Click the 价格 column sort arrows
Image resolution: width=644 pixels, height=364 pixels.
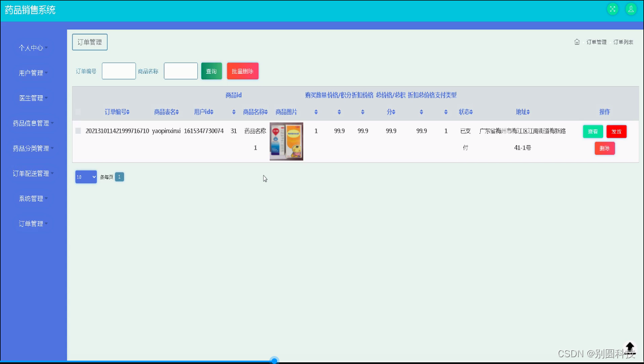pyautogui.click(x=339, y=112)
